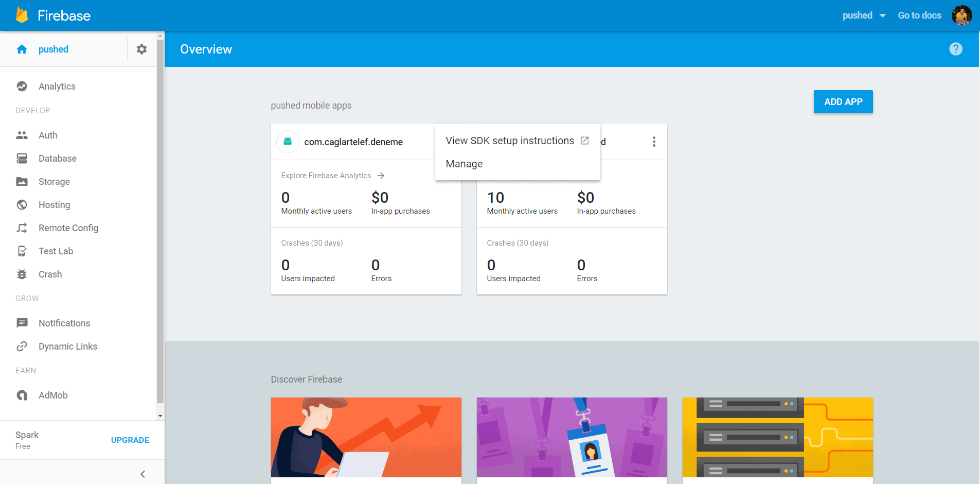Open AdMob in sidebar
Image resolution: width=980 pixels, height=484 pixels.
click(53, 395)
